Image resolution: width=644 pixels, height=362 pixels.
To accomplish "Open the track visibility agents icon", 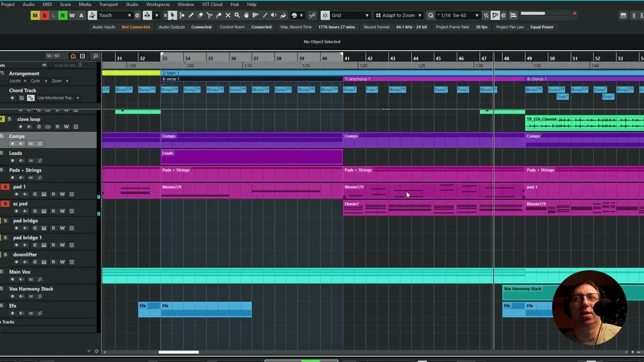I will click(73, 56).
